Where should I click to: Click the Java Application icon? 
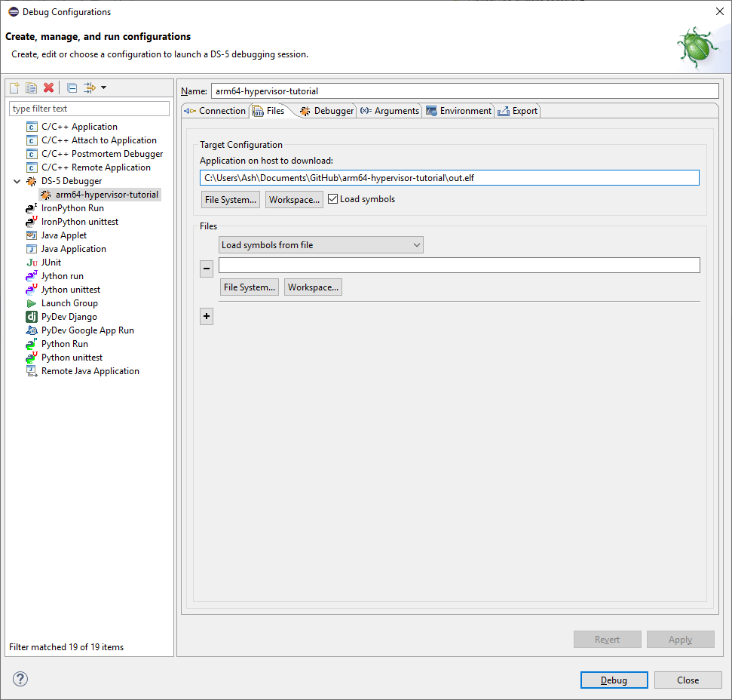[31, 249]
